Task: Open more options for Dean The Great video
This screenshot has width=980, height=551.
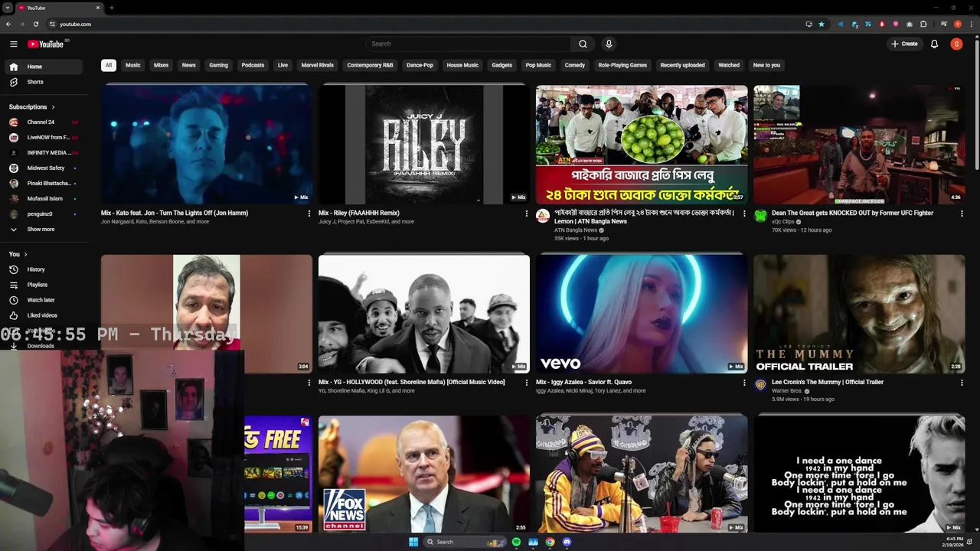Action: [x=962, y=214]
